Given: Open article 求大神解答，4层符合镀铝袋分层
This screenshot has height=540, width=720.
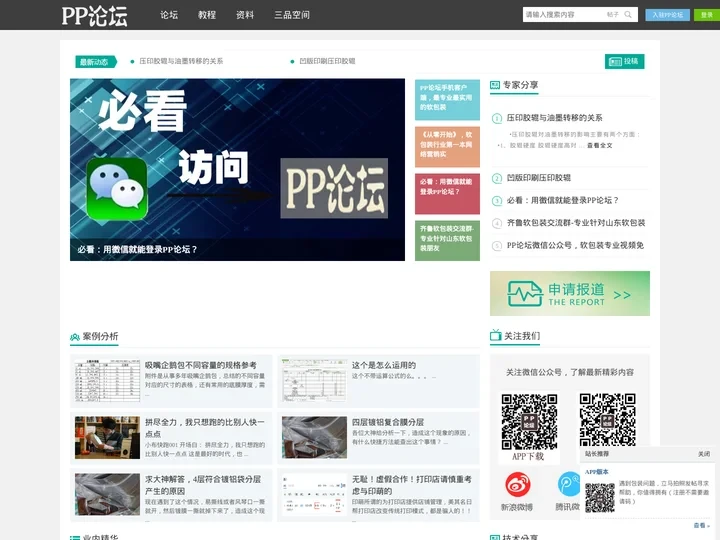Looking at the screenshot, I should pos(203,485).
